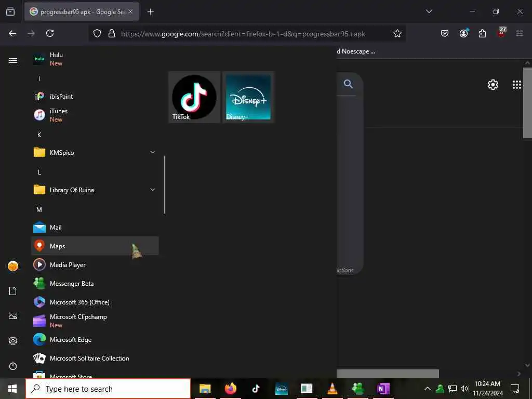The image size is (532, 399).
Task: List all tabs dropdown arrow
Action: pyautogui.click(x=429, y=11)
